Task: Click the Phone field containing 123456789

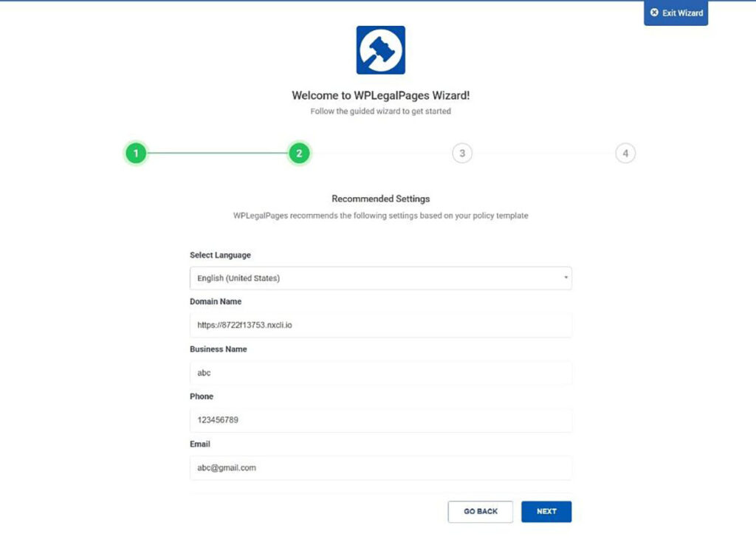Action: click(x=380, y=420)
